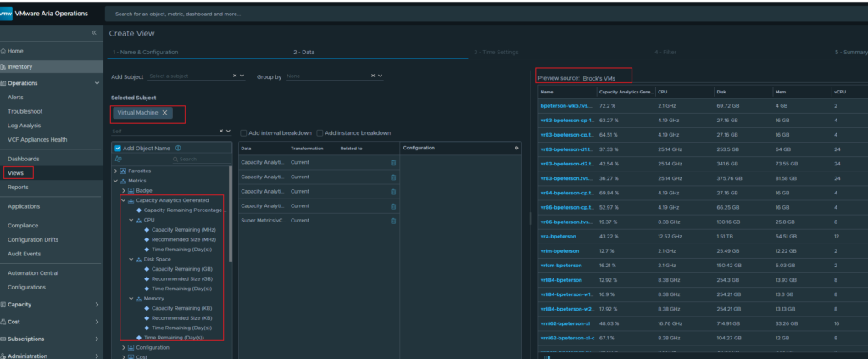Delete the second Capacity Analytics data row

tap(393, 177)
